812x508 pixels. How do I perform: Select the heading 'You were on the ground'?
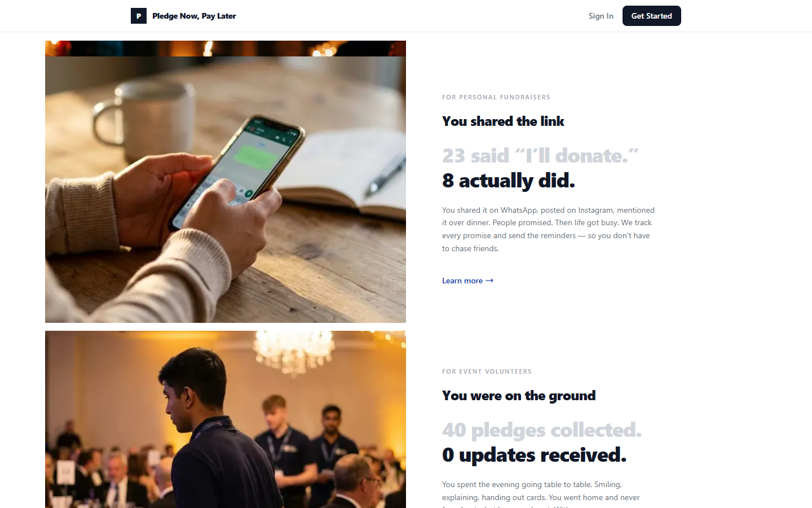[x=519, y=396]
